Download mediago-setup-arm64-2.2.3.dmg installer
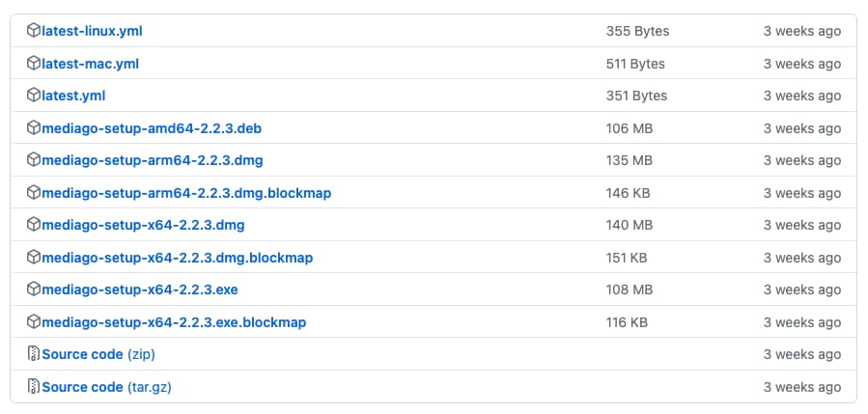Viewport: 868px width, 414px height. 152,160
